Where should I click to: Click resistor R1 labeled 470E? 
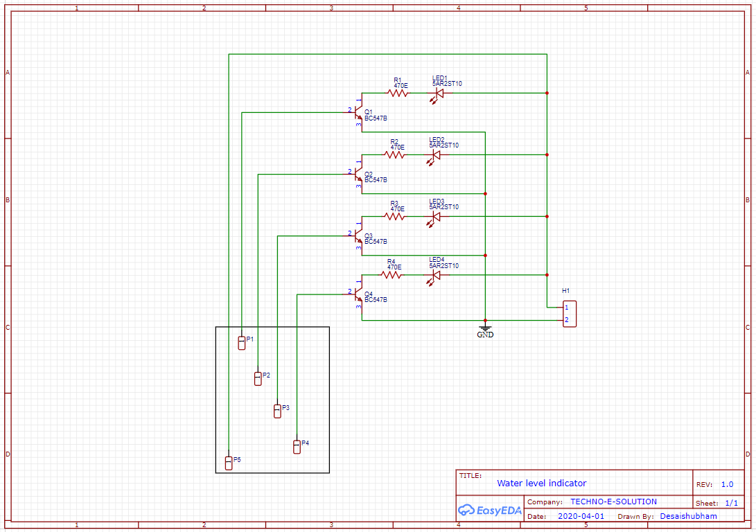point(398,93)
